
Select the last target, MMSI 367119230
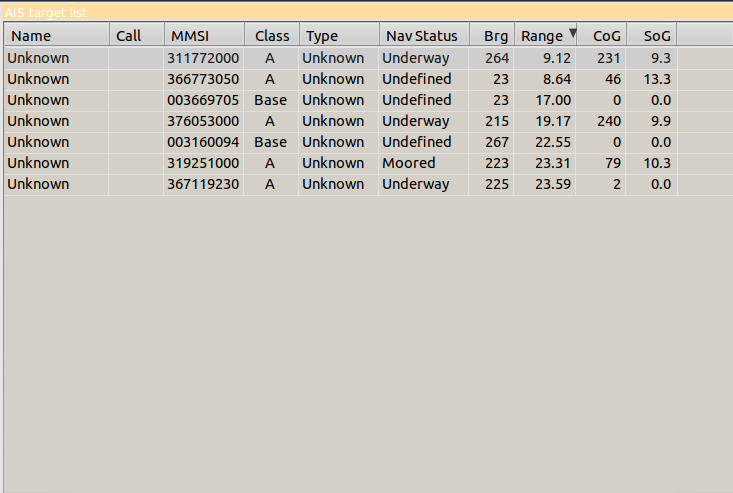(x=203, y=184)
